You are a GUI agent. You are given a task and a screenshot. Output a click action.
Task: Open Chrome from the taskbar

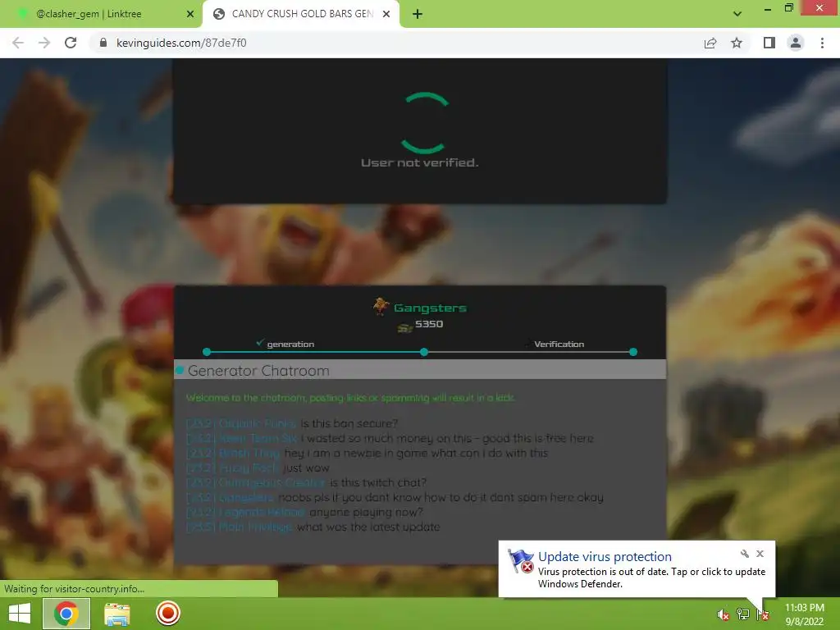[66, 614]
